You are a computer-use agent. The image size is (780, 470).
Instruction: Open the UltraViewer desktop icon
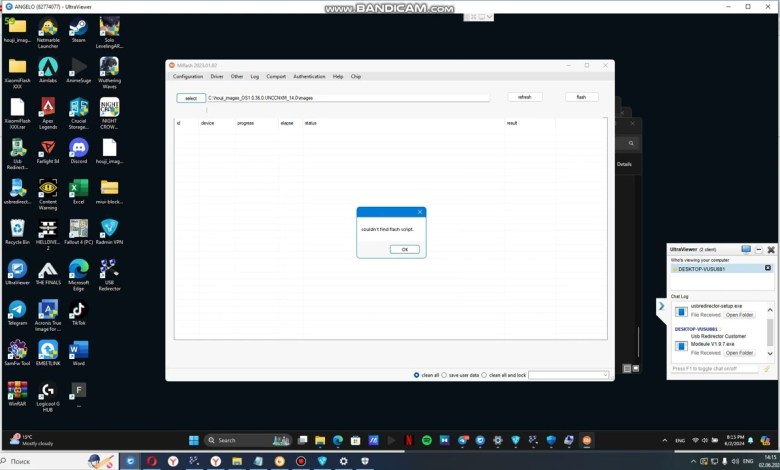[x=17, y=272]
